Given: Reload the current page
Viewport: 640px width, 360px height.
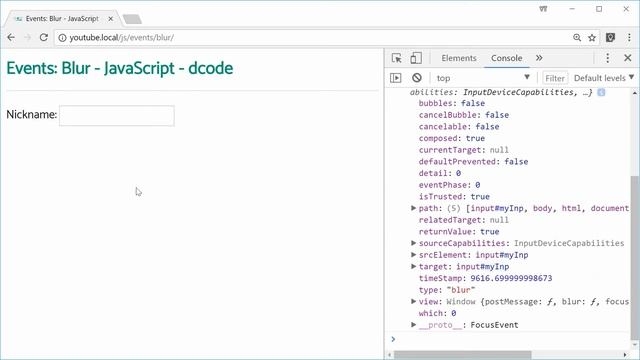Looking at the screenshot, I should (44, 38).
